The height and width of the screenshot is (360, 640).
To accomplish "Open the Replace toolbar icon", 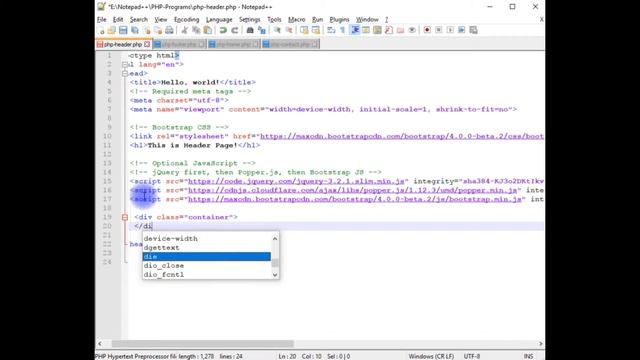I will coord(262,30).
